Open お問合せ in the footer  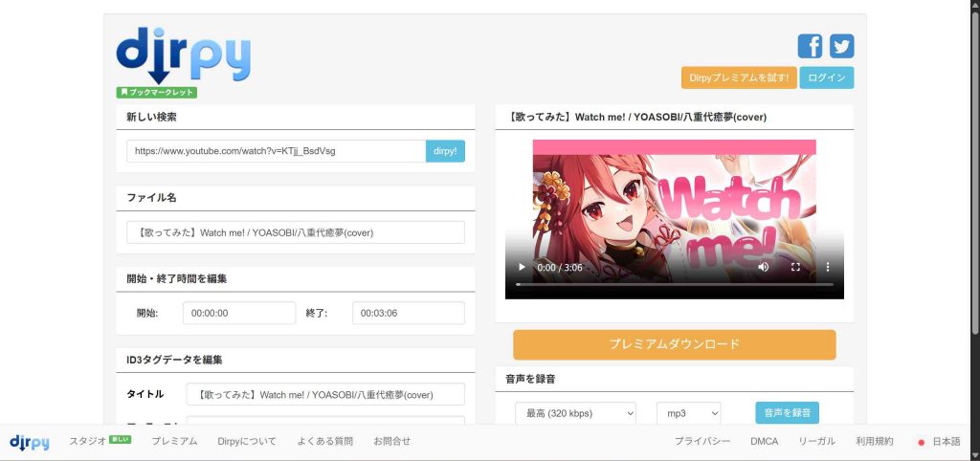(391, 441)
